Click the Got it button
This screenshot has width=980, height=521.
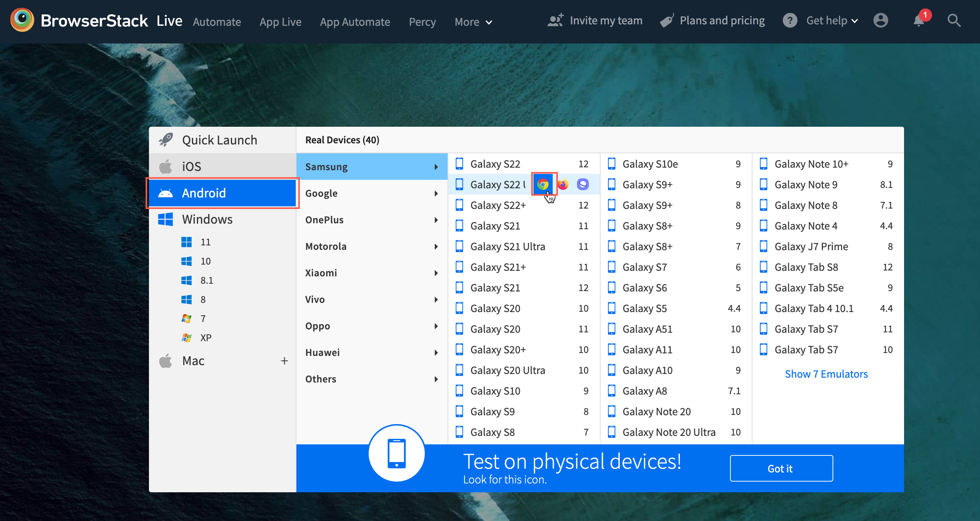click(x=781, y=468)
